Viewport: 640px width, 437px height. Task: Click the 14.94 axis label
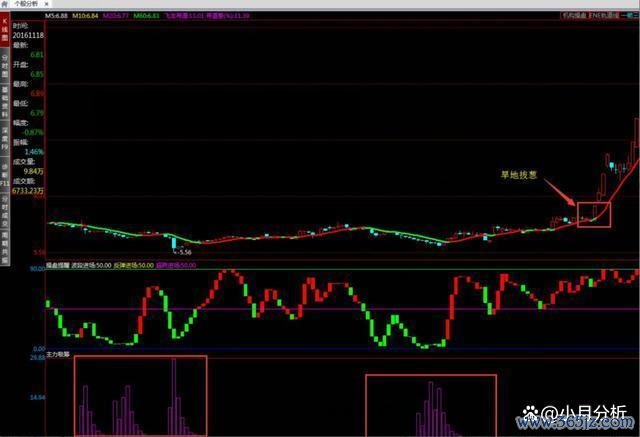point(38,397)
